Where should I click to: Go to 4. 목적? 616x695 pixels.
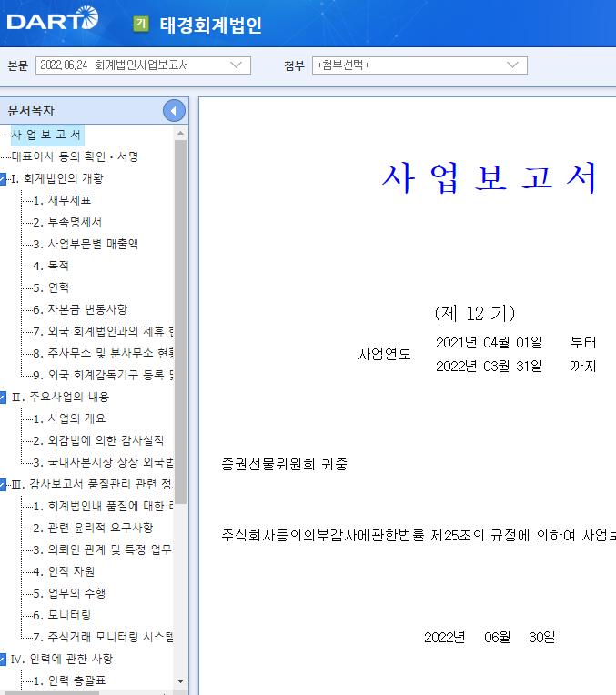pyautogui.click(x=51, y=266)
